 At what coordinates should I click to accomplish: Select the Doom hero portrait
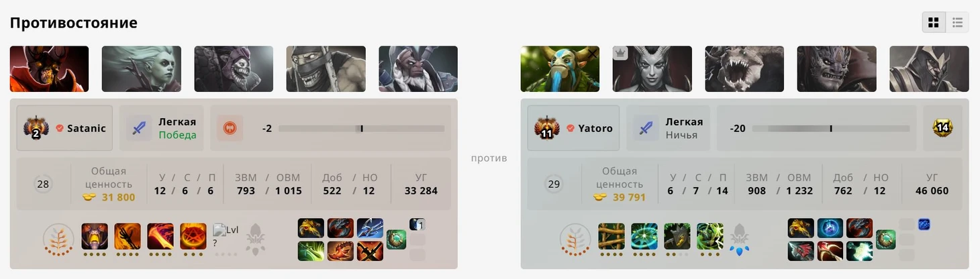[49, 68]
